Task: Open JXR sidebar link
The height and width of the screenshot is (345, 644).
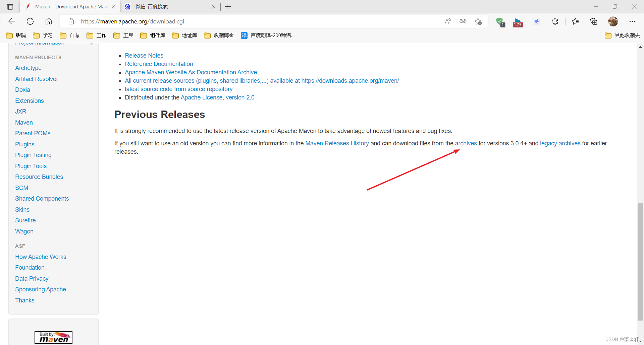Action: pyautogui.click(x=20, y=112)
